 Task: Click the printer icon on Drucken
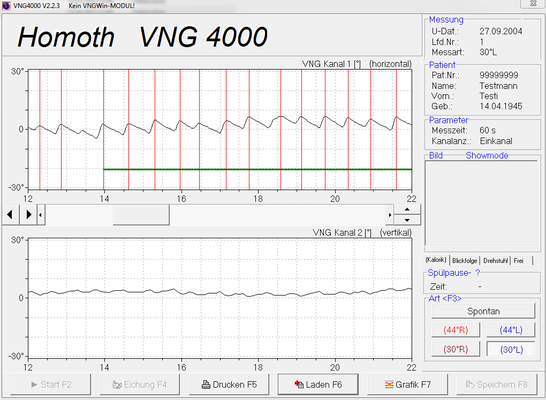click(206, 385)
